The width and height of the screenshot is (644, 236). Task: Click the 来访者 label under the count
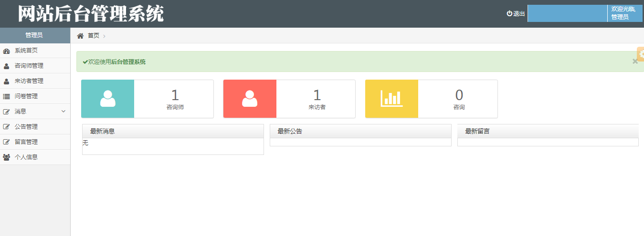click(317, 107)
